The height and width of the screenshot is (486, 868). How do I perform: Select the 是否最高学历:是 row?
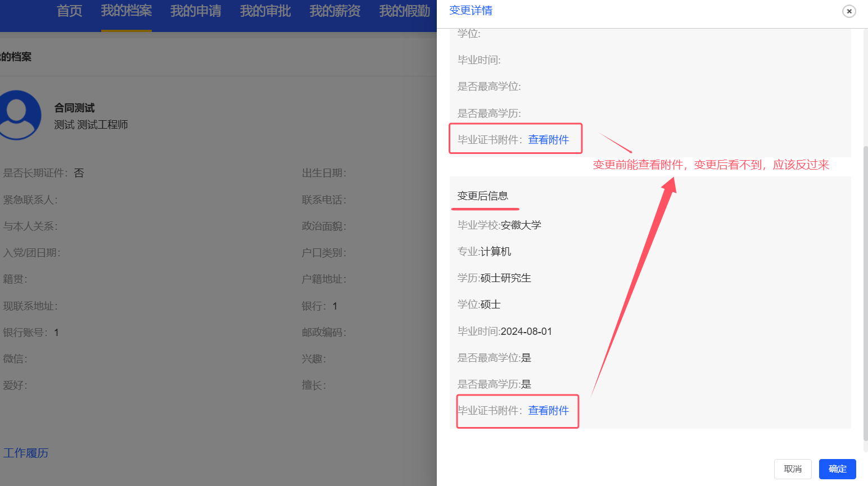[x=494, y=384]
